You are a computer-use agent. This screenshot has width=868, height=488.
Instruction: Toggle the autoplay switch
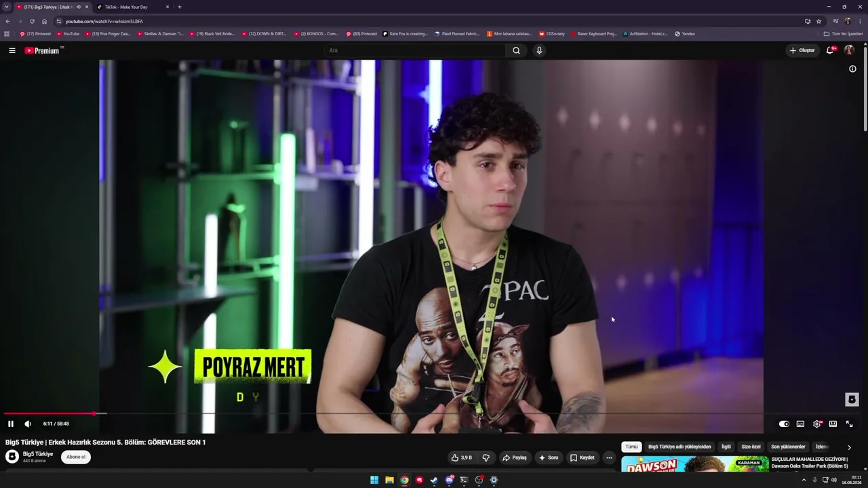[784, 424]
